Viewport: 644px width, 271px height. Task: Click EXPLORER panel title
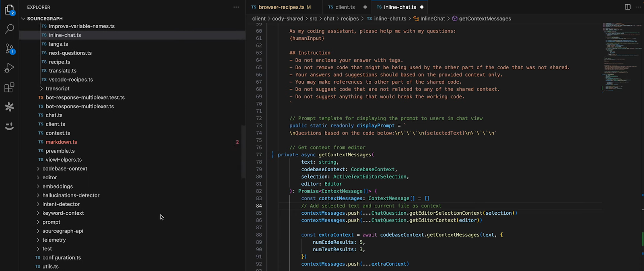pos(39,7)
